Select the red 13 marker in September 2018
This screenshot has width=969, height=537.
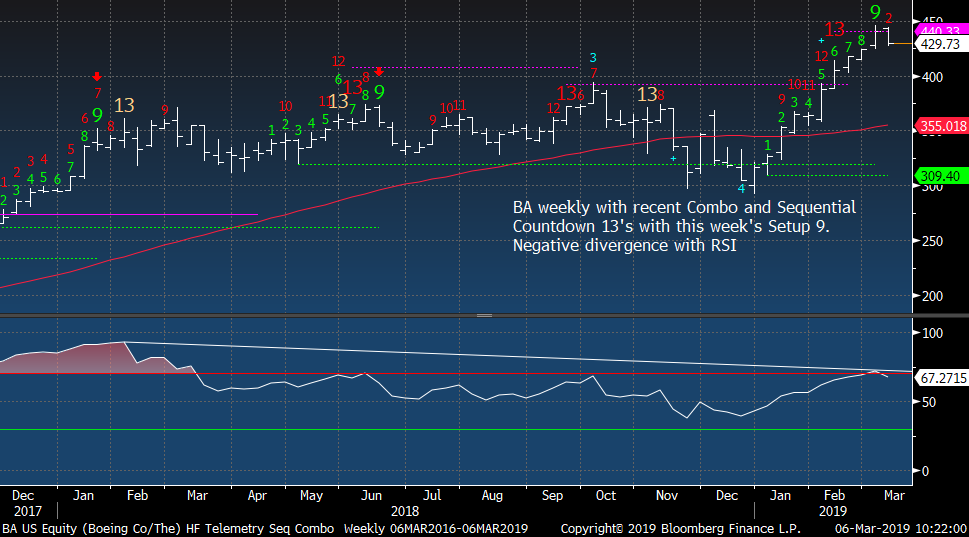click(566, 93)
